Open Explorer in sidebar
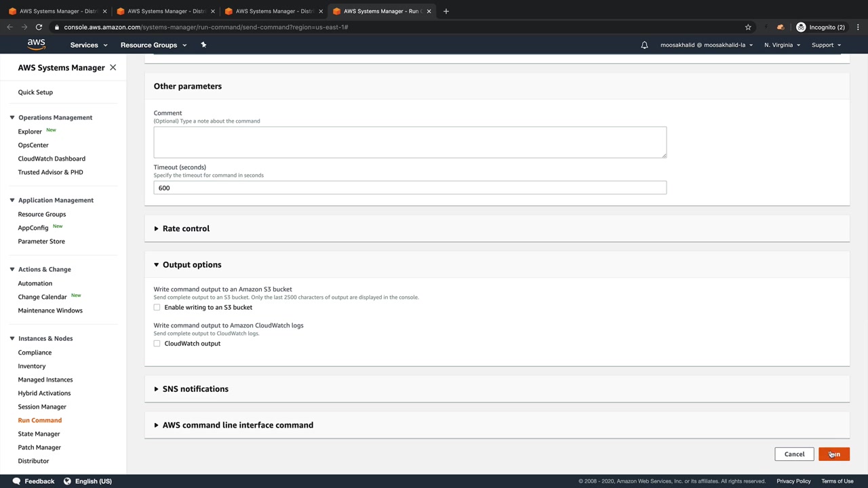 coord(30,131)
